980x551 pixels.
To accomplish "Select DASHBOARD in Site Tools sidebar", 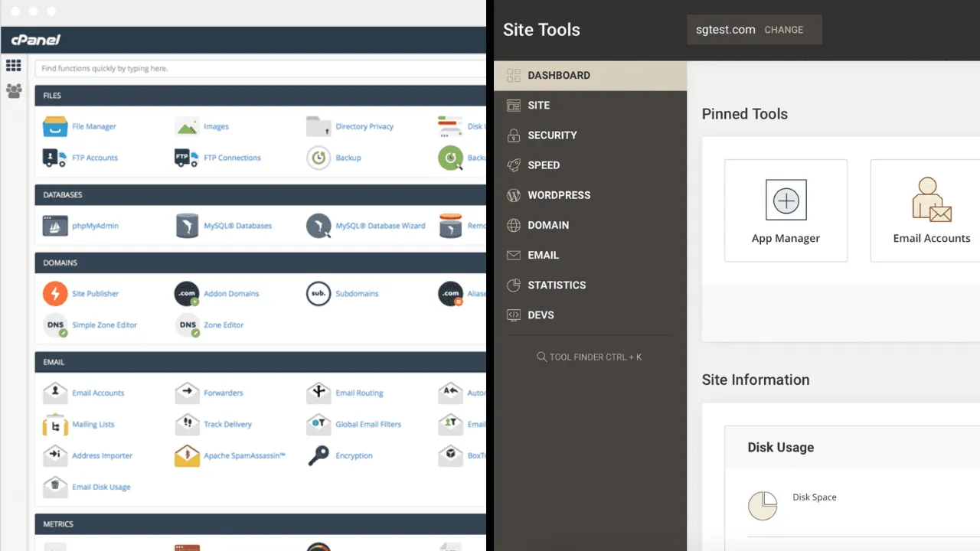I will click(x=590, y=76).
